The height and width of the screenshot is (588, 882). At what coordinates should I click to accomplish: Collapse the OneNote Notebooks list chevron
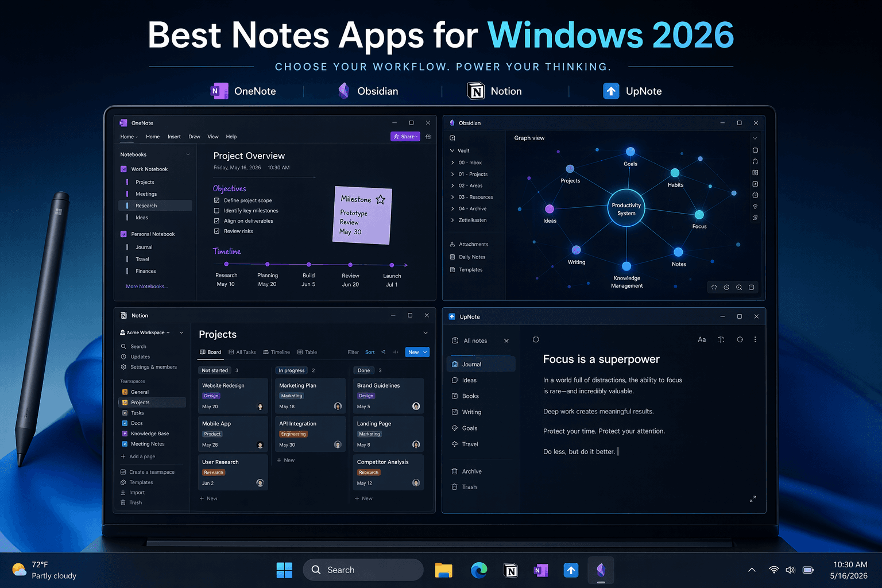pyautogui.click(x=188, y=154)
